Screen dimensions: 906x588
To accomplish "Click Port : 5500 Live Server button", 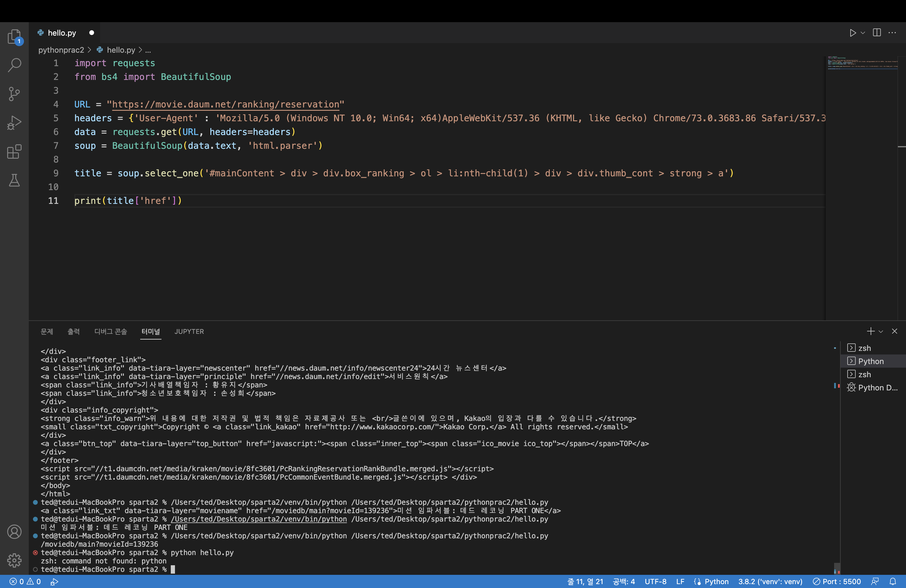I will [837, 581].
